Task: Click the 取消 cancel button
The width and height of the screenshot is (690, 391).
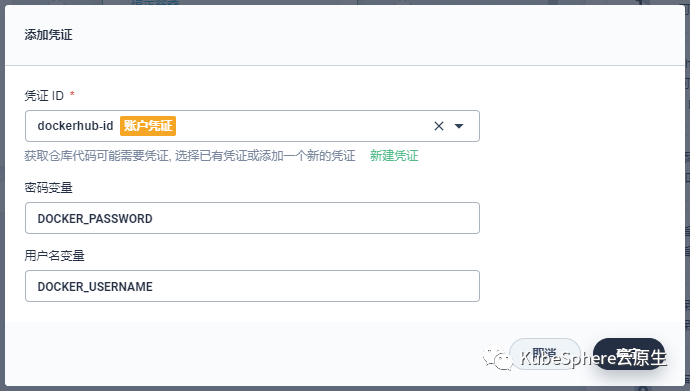Action: [x=545, y=354]
